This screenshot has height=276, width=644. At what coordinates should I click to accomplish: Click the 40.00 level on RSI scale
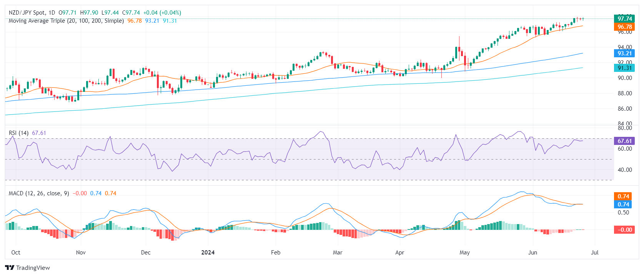tap(624, 170)
